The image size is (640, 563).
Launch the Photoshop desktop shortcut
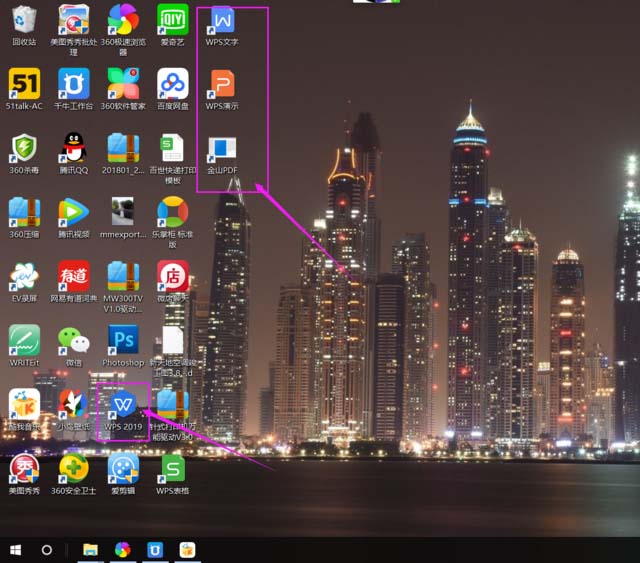coord(123,340)
